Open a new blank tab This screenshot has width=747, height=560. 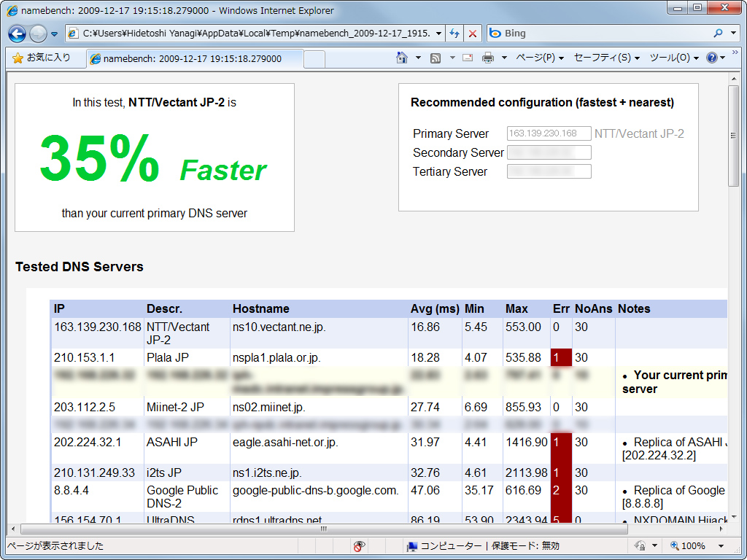[x=314, y=59]
